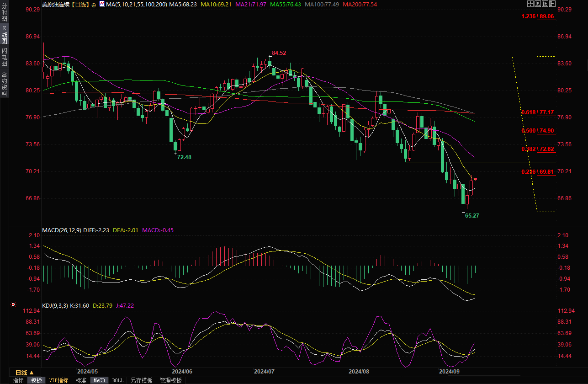Click the 管理模板 button
This screenshot has width=588, height=384.
pos(170,380)
